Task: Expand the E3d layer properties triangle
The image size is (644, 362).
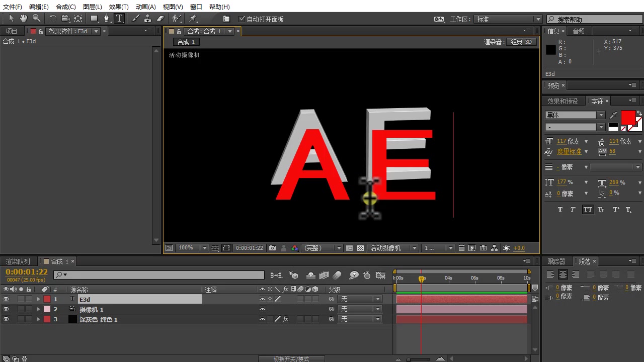Action: (39, 299)
